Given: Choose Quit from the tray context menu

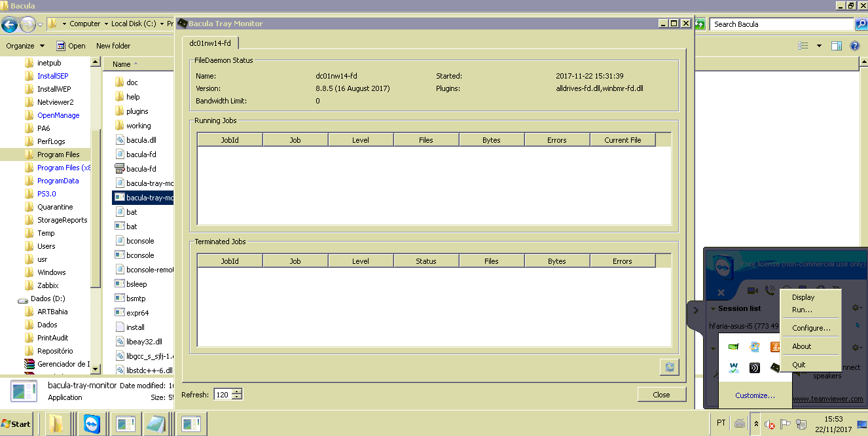Looking at the screenshot, I should [799, 365].
